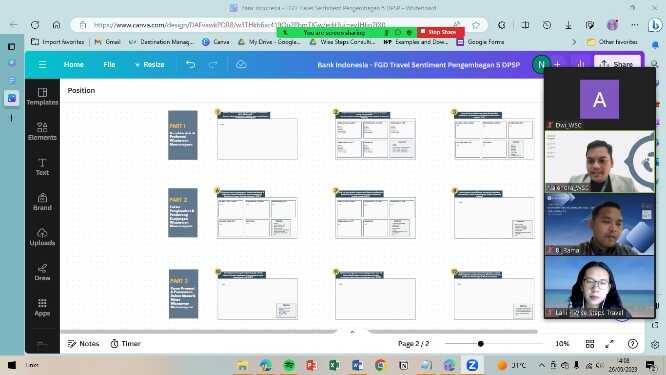Open the analytics chart icon
This screenshot has width=666, height=375.
[x=581, y=64]
